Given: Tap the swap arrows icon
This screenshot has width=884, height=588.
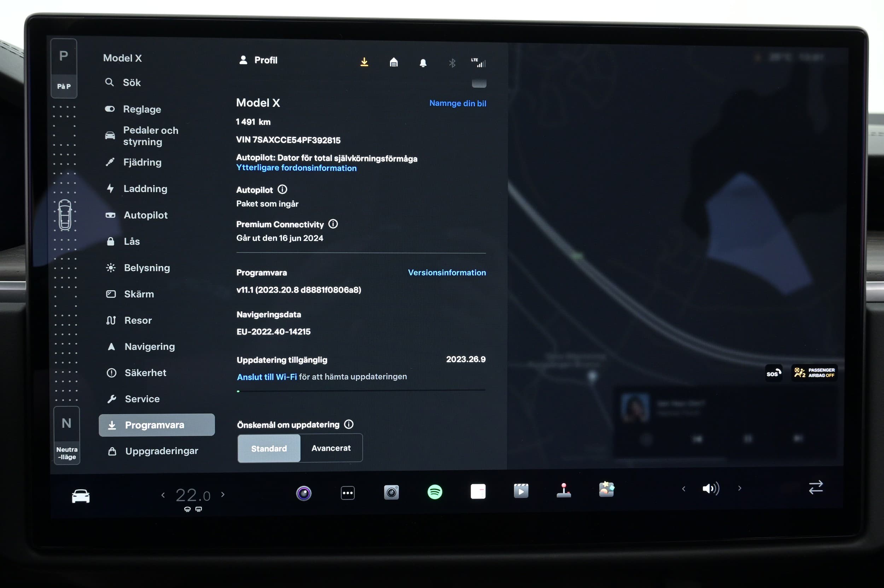Looking at the screenshot, I should click(816, 487).
